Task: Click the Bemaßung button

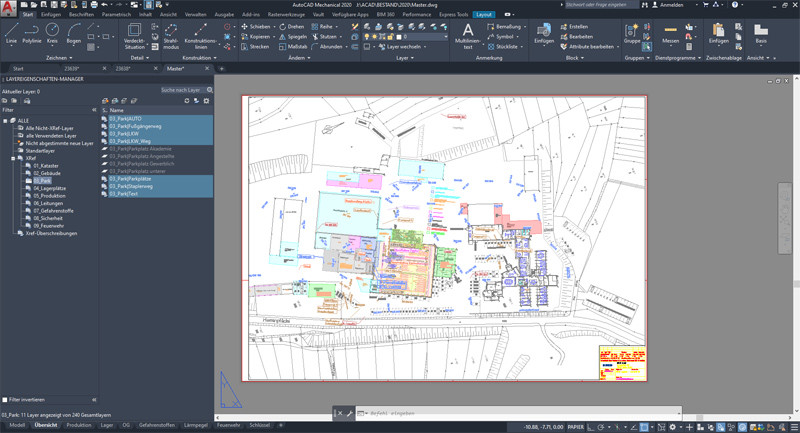Action: click(505, 27)
